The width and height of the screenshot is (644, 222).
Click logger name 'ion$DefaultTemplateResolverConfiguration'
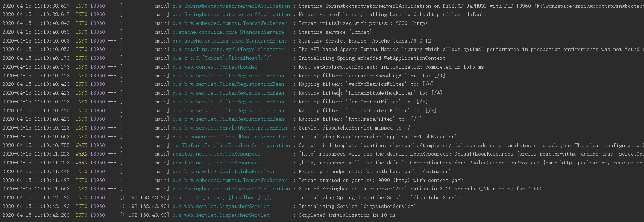(231, 145)
